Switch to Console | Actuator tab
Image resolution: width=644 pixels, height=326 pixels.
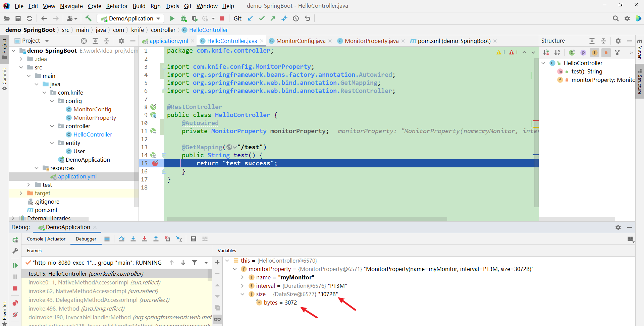tap(46, 239)
